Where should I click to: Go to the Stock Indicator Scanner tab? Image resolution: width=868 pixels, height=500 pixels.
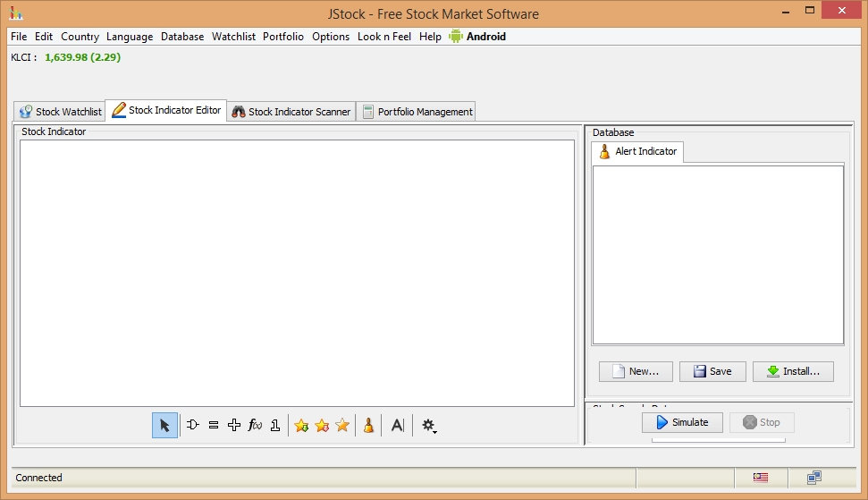[x=291, y=111]
